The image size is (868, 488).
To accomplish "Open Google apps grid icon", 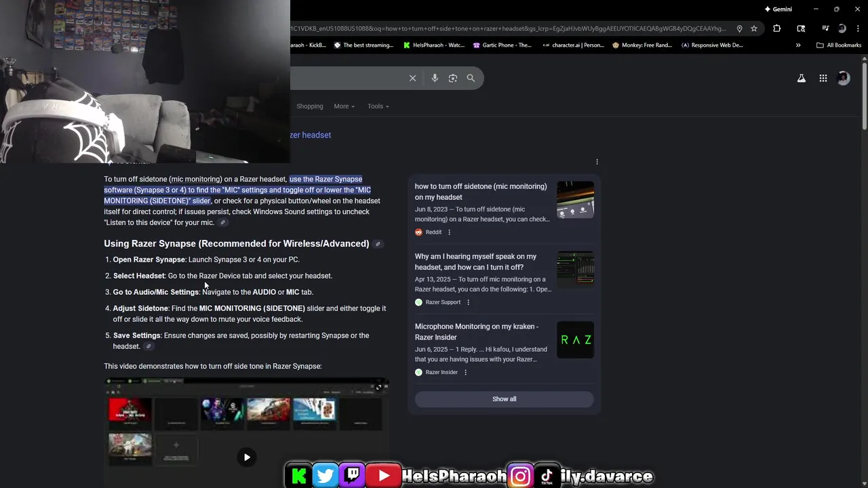I will coord(823,78).
